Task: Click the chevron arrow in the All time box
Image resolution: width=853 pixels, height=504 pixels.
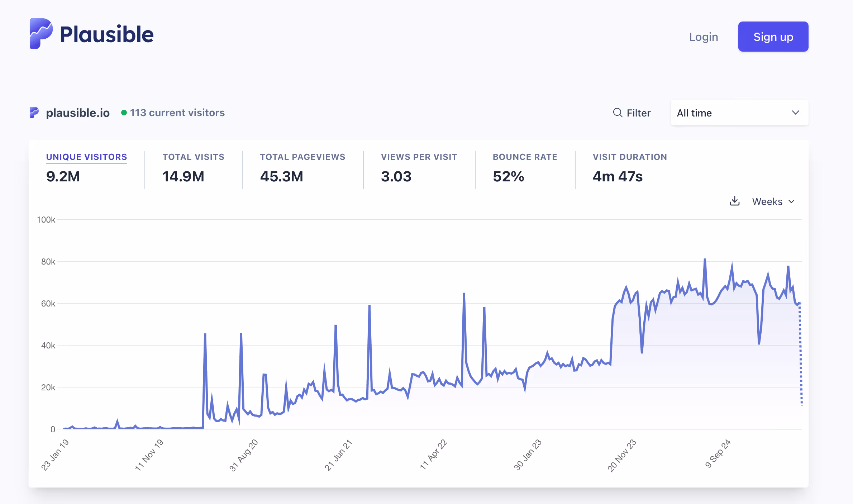Action: click(x=795, y=113)
